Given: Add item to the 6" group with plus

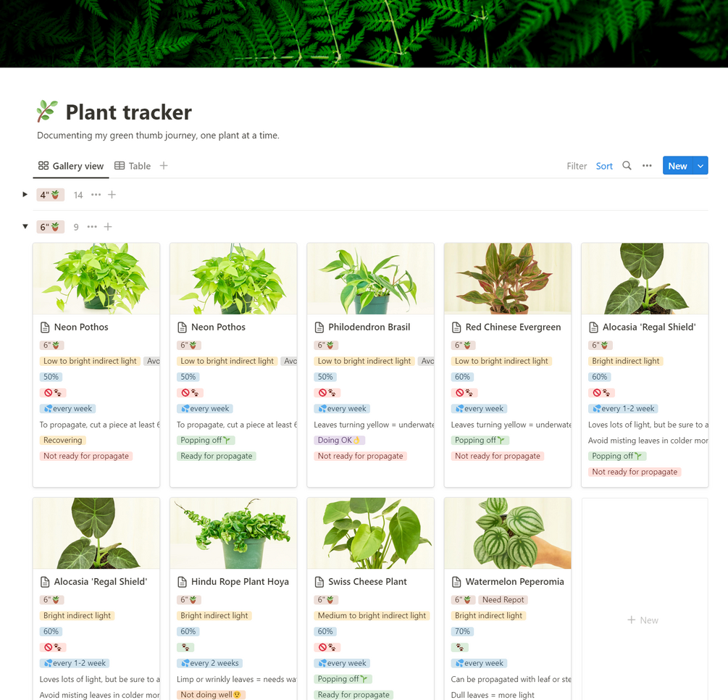Looking at the screenshot, I should tap(108, 227).
